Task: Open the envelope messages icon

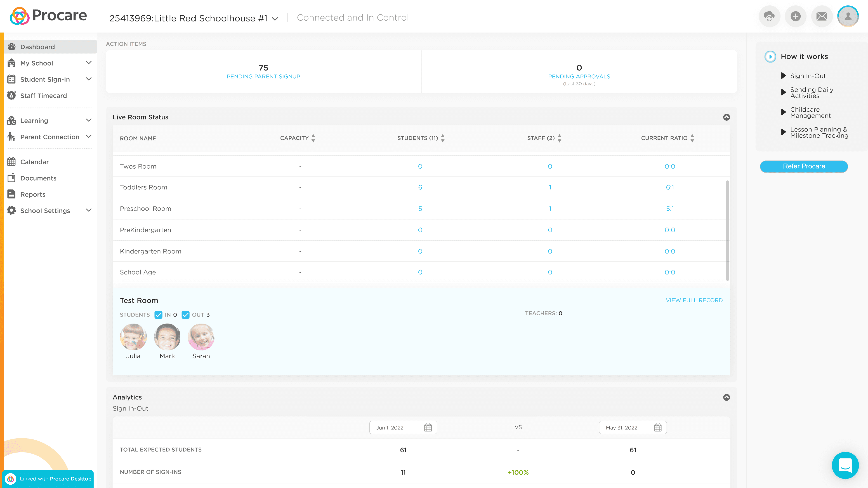Action: (x=821, y=16)
